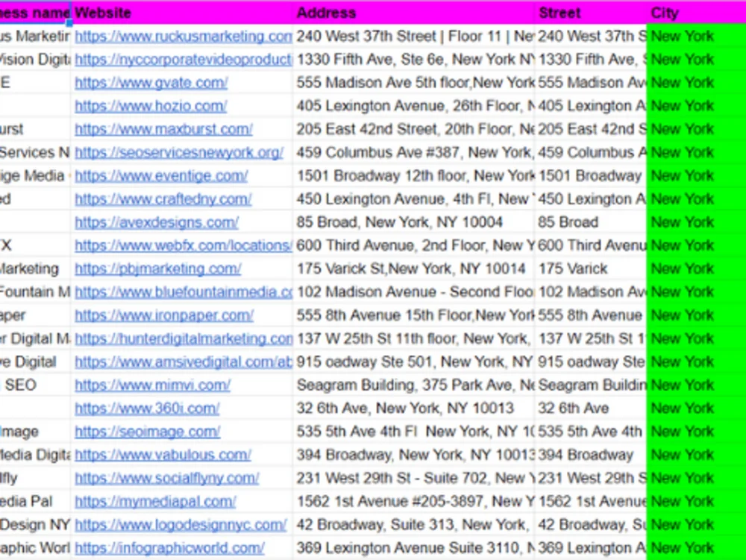
Task: Select business name cell 'SEO' in mimvi row
Action: [x=35, y=386]
